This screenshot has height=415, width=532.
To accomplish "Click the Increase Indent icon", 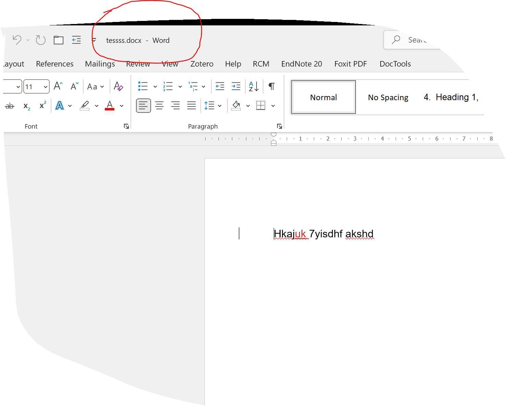I will pos(236,86).
